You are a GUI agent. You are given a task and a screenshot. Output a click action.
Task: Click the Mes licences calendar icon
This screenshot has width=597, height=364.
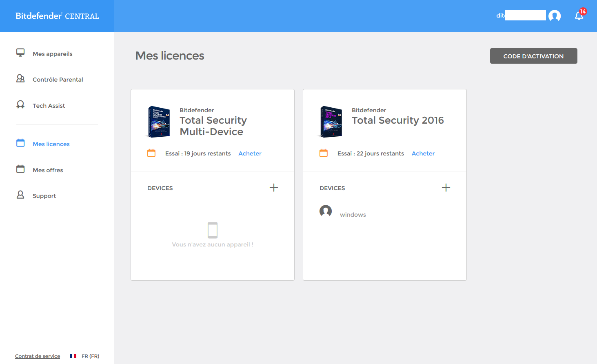[20, 143]
